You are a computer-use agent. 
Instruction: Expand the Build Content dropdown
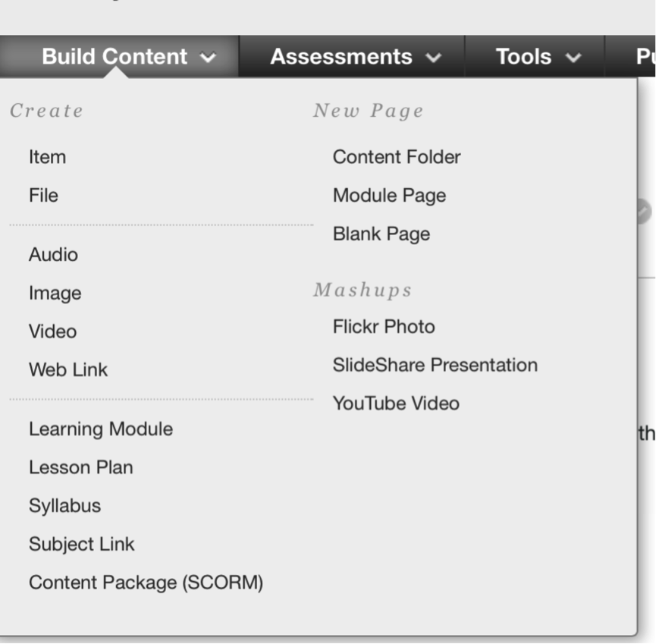(x=128, y=57)
